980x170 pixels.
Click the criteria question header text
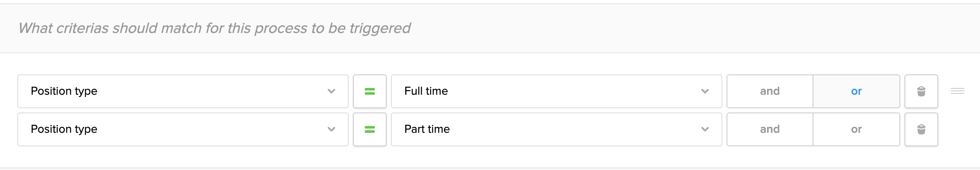point(214,28)
